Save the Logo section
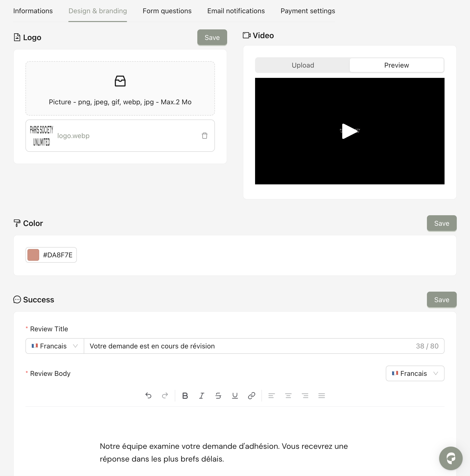470x476 pixels. pyautogui.click(x=212, y=37)
